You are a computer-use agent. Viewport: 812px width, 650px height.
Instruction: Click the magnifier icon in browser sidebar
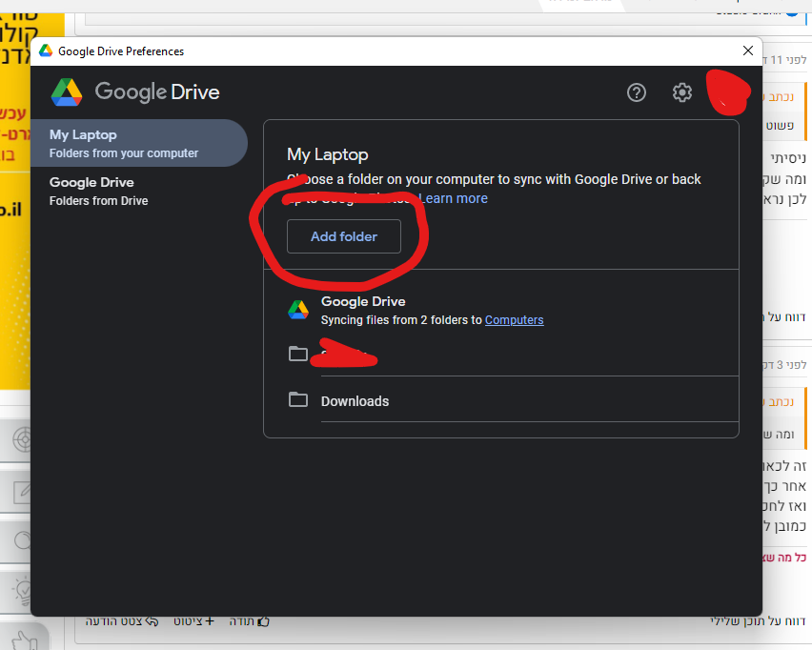22,541
